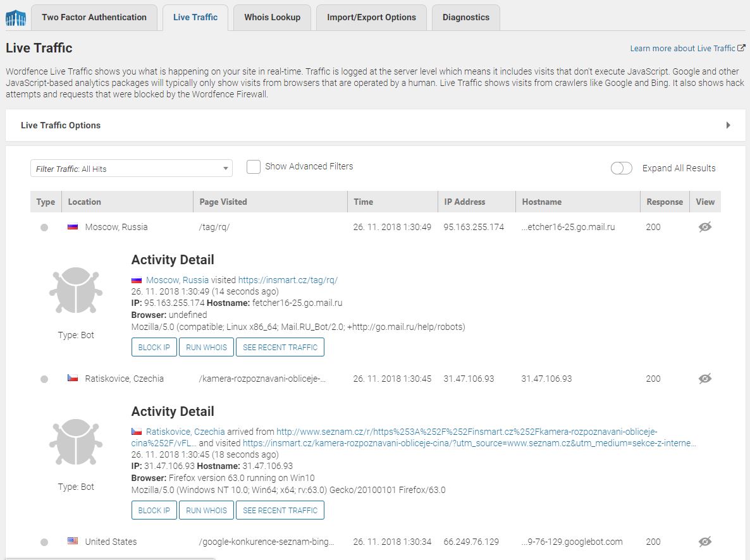Click Ratiskovice, Czechia location in table row
The width and height of the screenshot is (750, 560).
[125, 379]
